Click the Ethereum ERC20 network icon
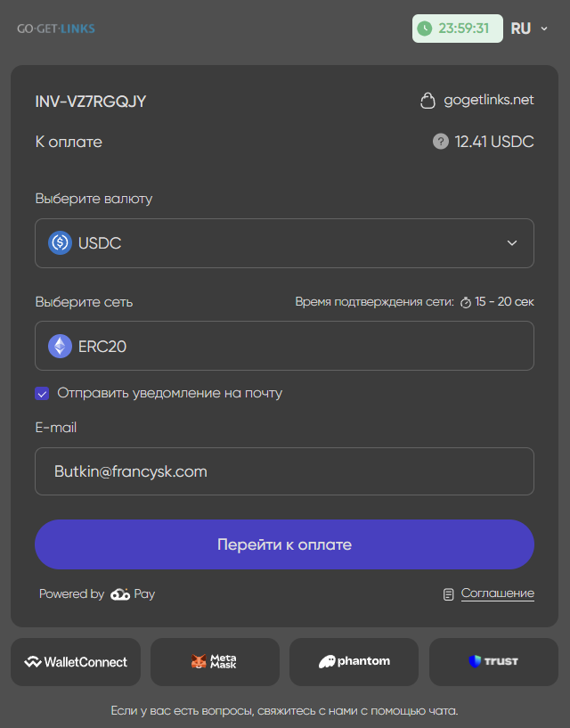The image size is (570, 728). [60, 346]
